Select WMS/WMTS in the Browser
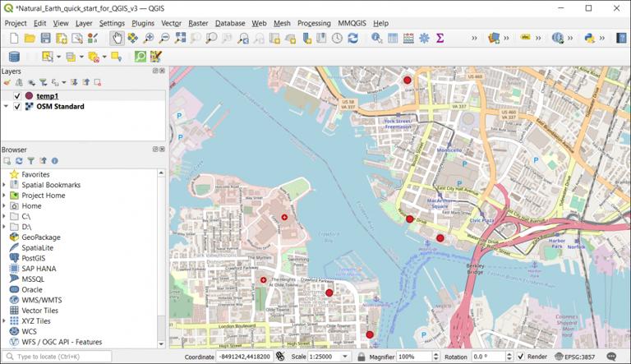The height and width of the screenshot is (364, 631). [x=42, y=300]
